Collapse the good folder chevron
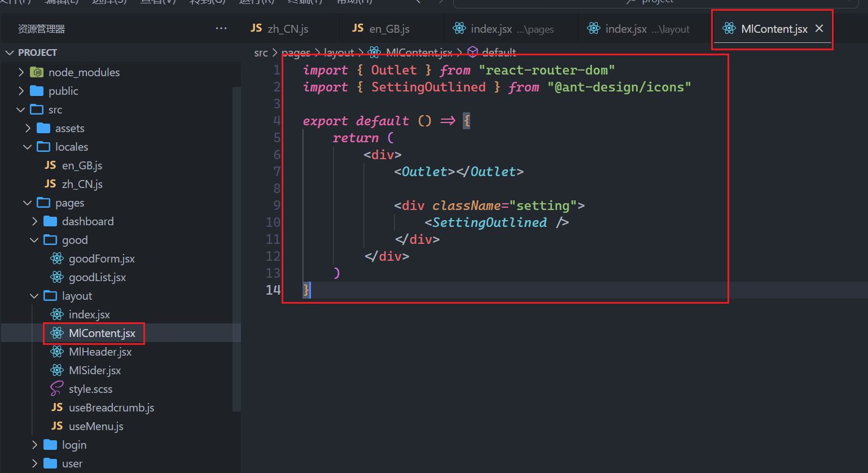This screenshot has width=868, height=473. [x=35, y=240]
